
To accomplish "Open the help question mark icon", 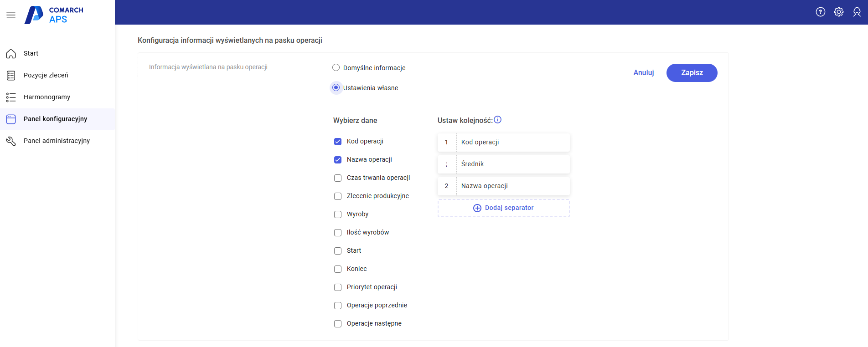I will 820,12.
